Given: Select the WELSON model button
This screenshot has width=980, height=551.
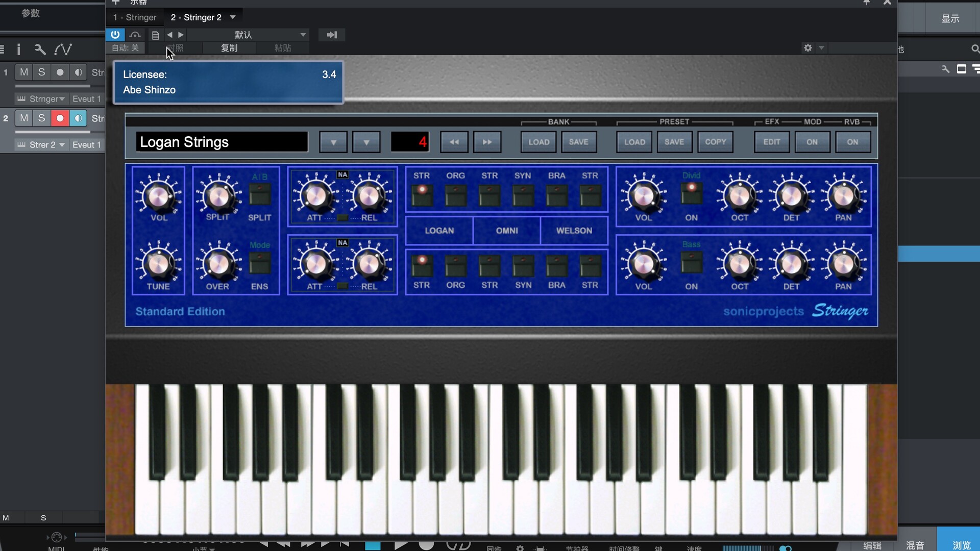Looking at the screenshot, I should [574, 231].
